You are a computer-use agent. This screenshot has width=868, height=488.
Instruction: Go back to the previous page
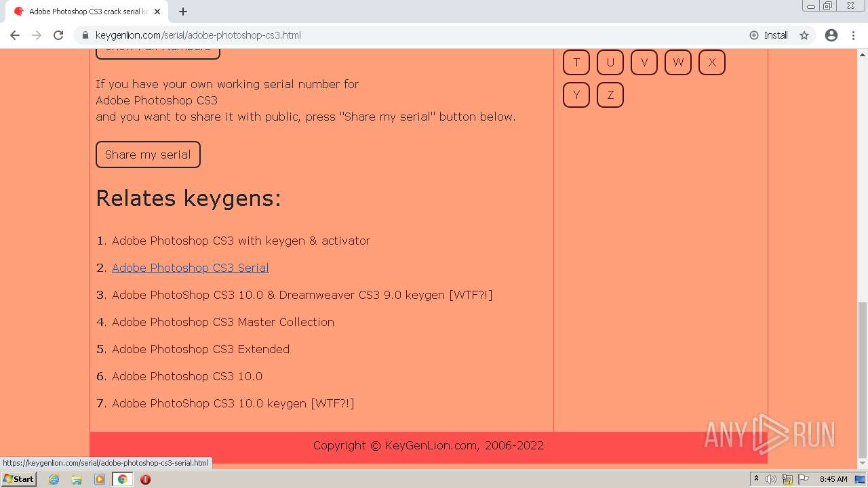tap(15, 35)
